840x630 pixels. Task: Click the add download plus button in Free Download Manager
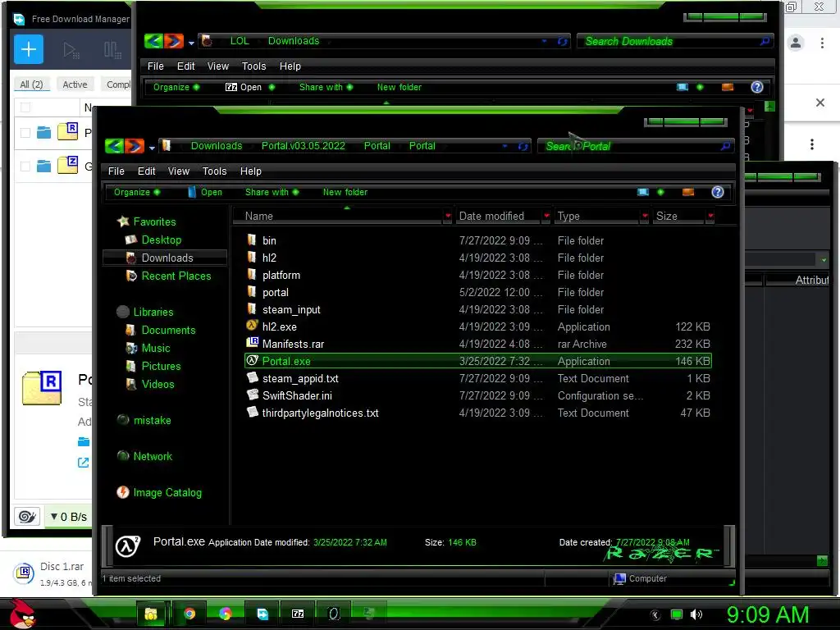29,49
